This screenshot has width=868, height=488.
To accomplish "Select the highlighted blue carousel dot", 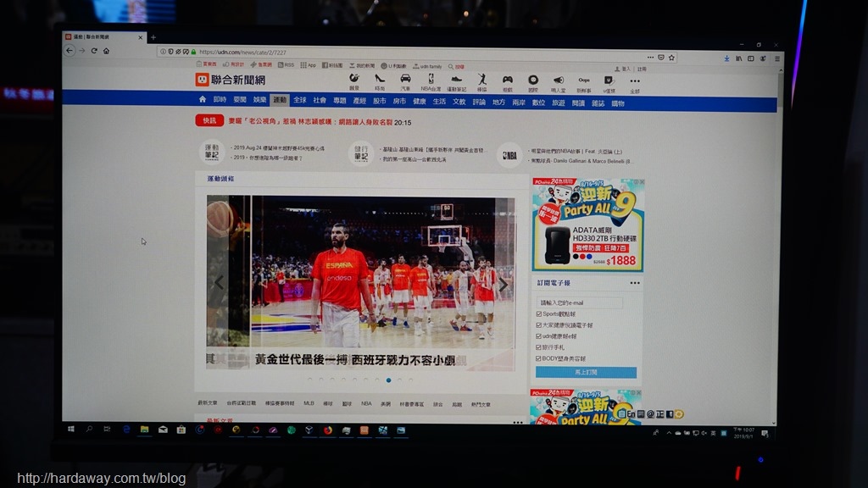I will [388, 380].
